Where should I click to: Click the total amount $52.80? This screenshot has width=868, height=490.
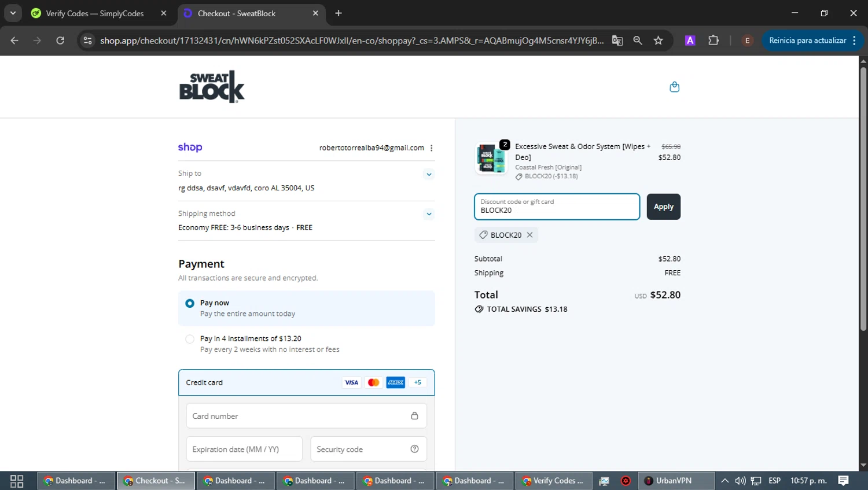coord(665,295)
